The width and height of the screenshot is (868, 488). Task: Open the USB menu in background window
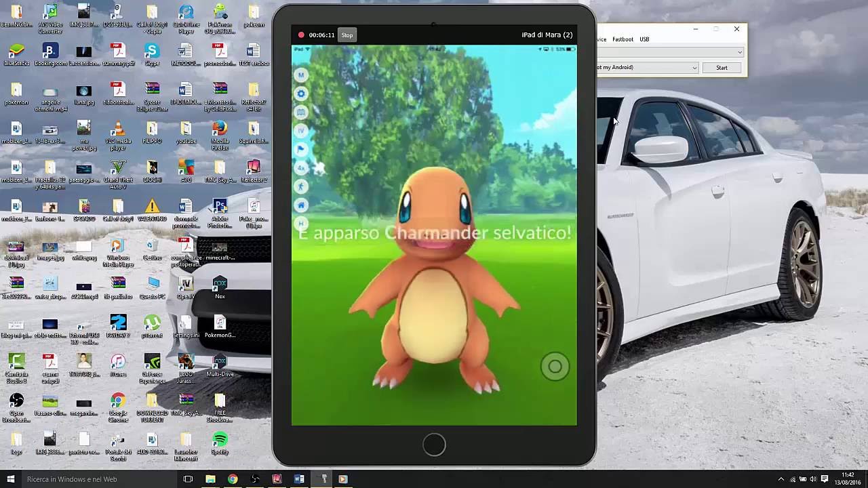(644, 39)
